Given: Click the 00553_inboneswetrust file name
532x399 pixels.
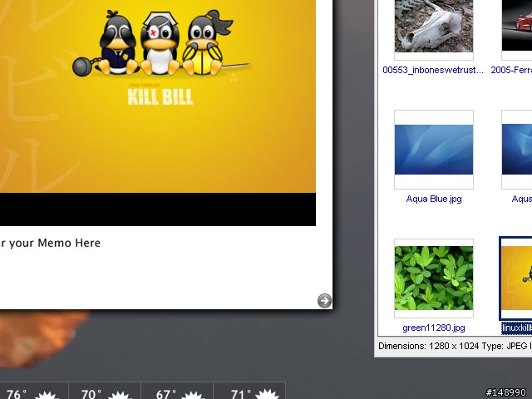Looking at the screenshot, I should tap(433, 70).
